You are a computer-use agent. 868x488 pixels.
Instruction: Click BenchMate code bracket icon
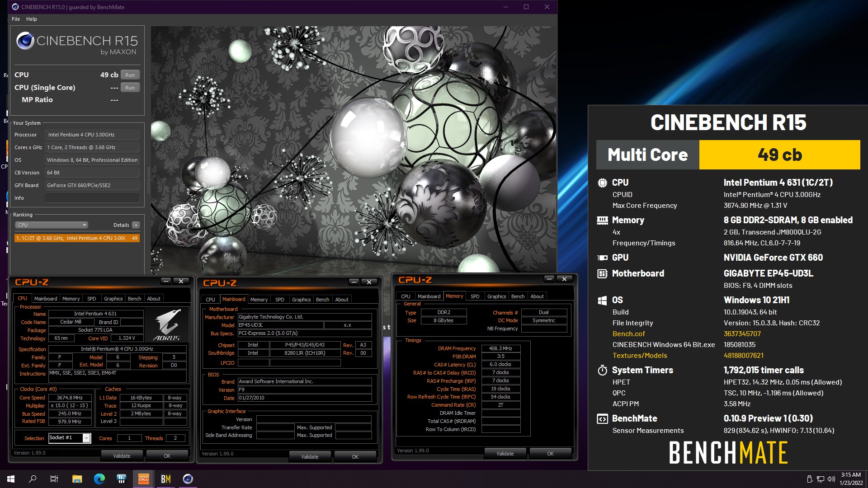tap(602, 419)
